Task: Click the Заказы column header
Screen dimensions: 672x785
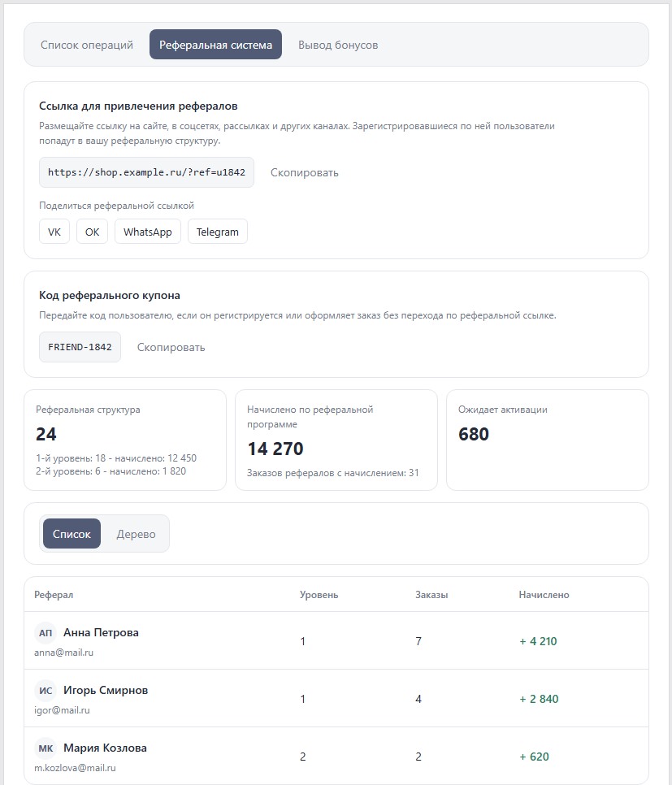Action: pos(431,595)
